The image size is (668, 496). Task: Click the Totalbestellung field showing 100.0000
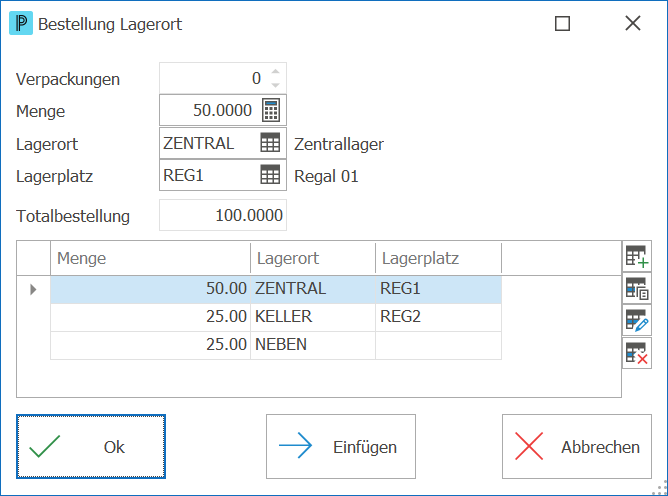tap(223, 215)
